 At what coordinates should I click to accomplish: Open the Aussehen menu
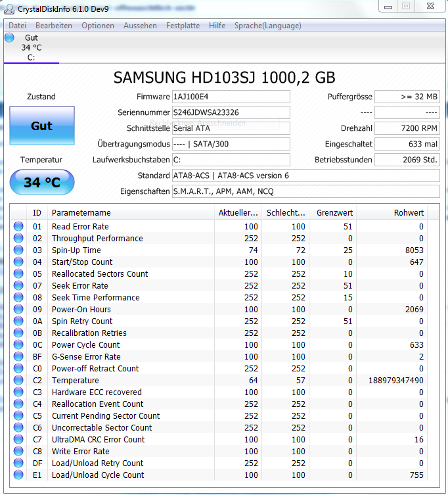pos(140,26)
